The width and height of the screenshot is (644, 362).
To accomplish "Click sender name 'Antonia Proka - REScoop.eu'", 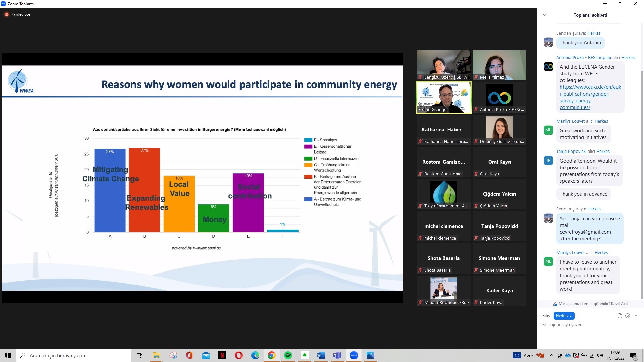I will [584, 57].
